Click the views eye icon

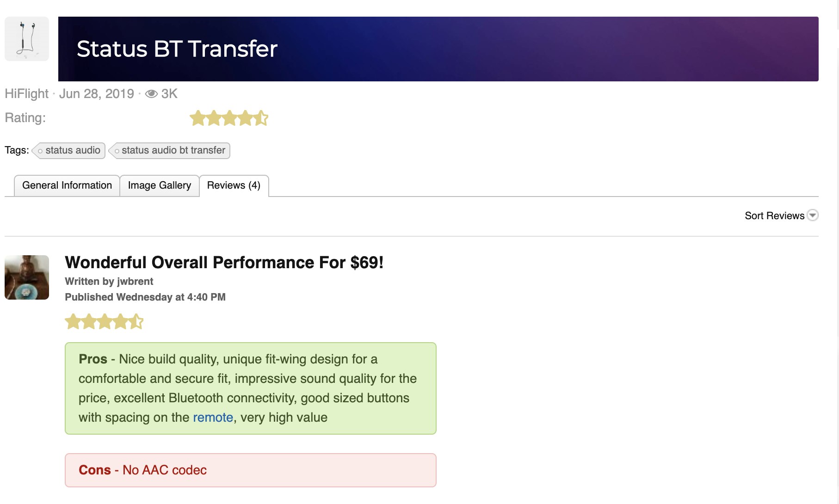(x=151, y=94)
